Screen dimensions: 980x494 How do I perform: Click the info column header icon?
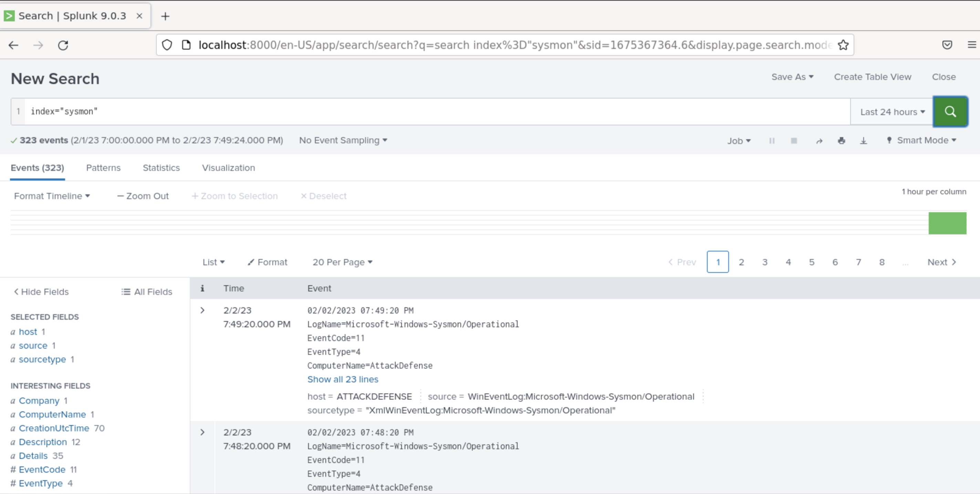202,288
